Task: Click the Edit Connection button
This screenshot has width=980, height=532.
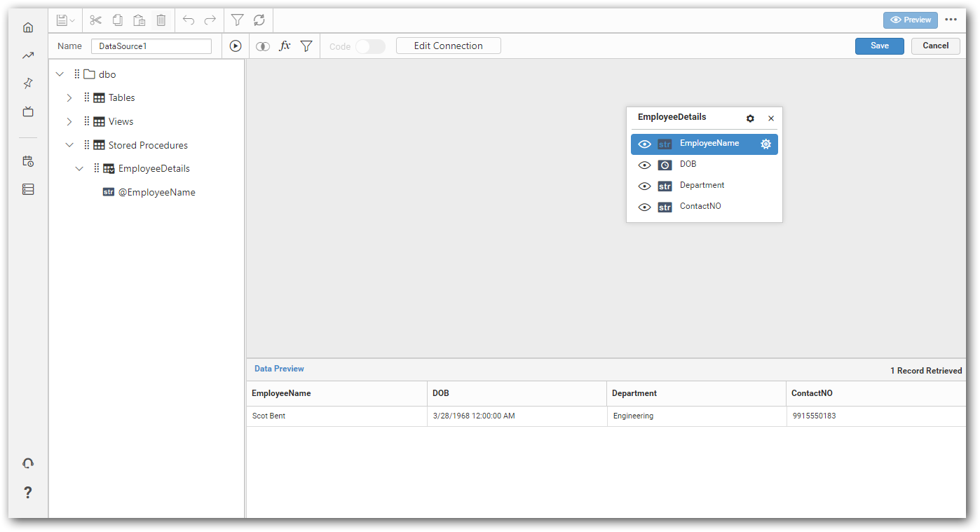Action: point(448,46)
